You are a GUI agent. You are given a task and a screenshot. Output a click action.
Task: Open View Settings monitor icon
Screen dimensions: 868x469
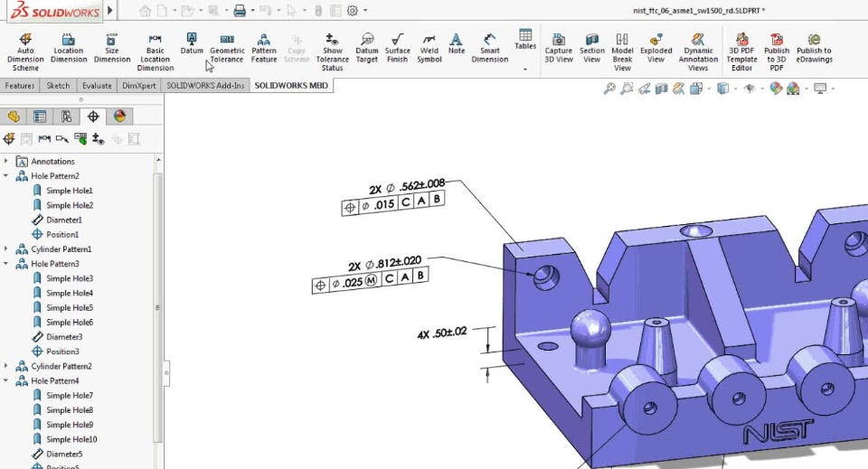820,89
